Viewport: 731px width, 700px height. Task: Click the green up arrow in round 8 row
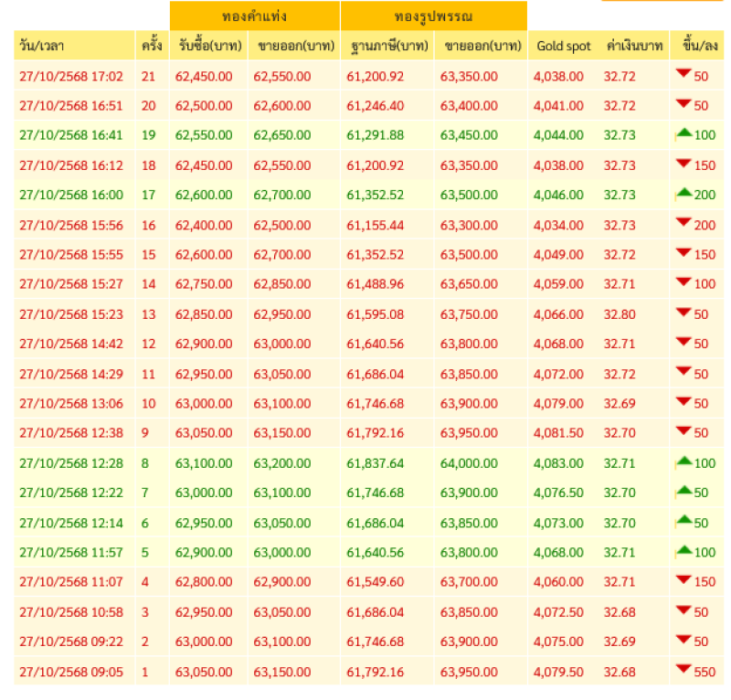click(x=683, y=461)
